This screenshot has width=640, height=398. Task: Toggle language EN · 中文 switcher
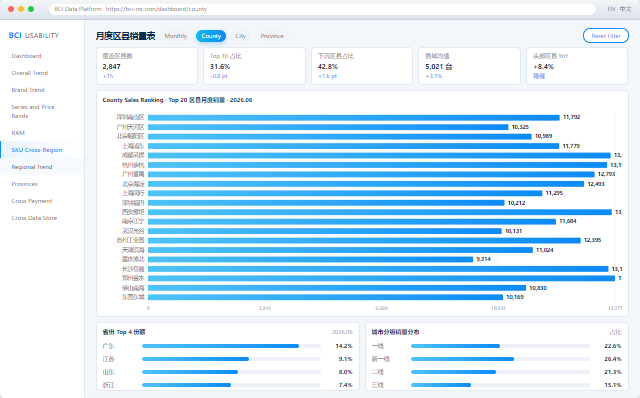pyautogui.click(x=619, y=9)
